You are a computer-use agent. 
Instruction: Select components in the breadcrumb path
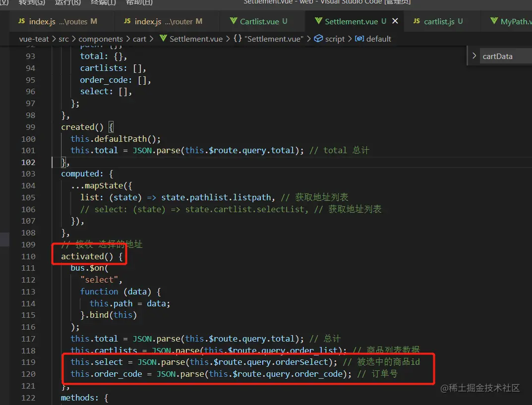(x=101, y=39)
